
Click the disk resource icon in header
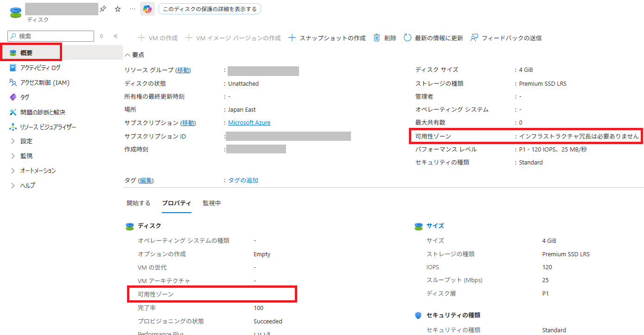16,12
